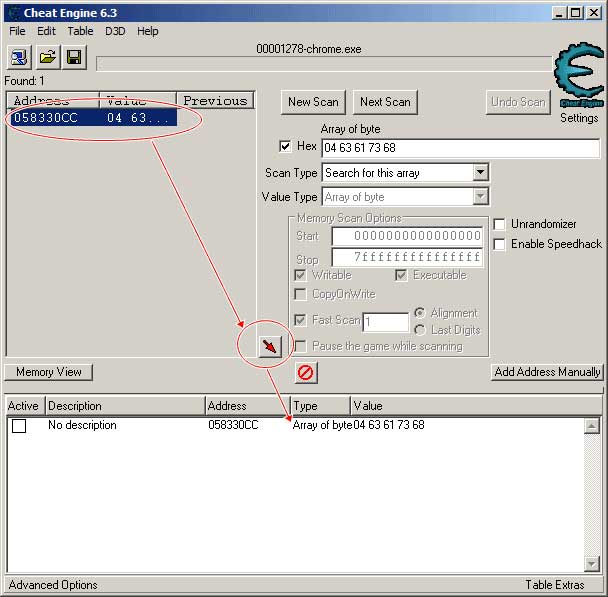Click the red arrow add-to-list button
608x597 pixels.
[270, 346]
